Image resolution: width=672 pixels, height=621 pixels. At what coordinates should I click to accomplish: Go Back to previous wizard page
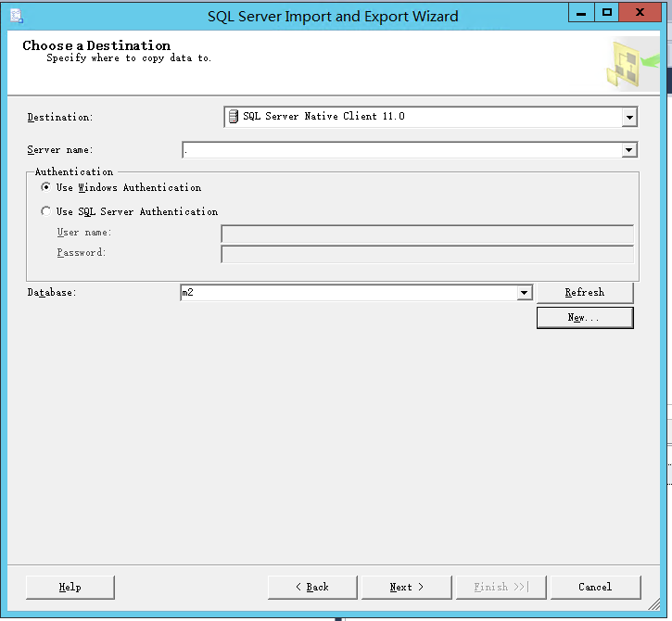(x=312, y=587)
